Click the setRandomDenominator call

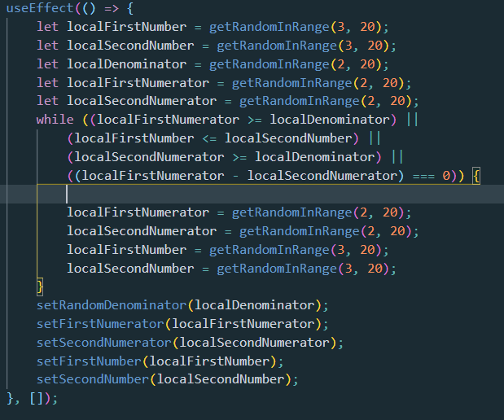(112, 305)
